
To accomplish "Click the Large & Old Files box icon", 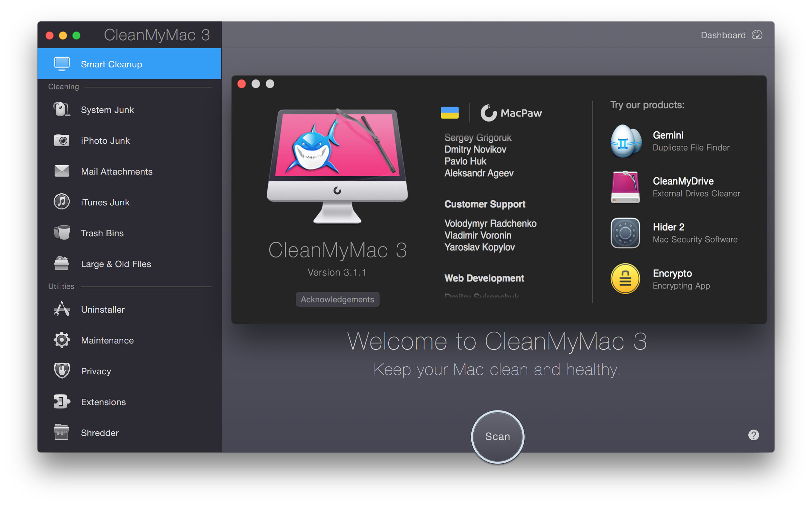I will [x=62, y=263].
